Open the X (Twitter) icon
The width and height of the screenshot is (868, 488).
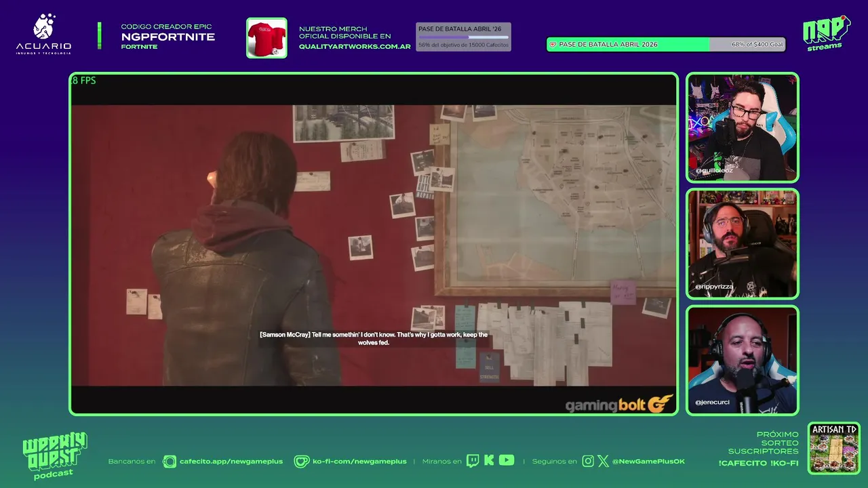(603, 462)
